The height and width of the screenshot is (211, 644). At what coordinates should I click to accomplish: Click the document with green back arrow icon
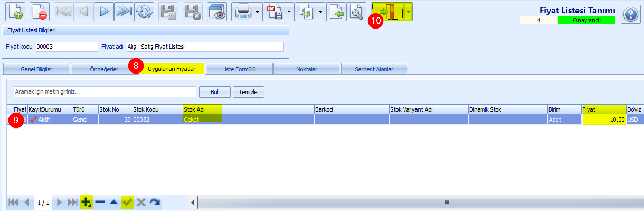click(337, 11)
